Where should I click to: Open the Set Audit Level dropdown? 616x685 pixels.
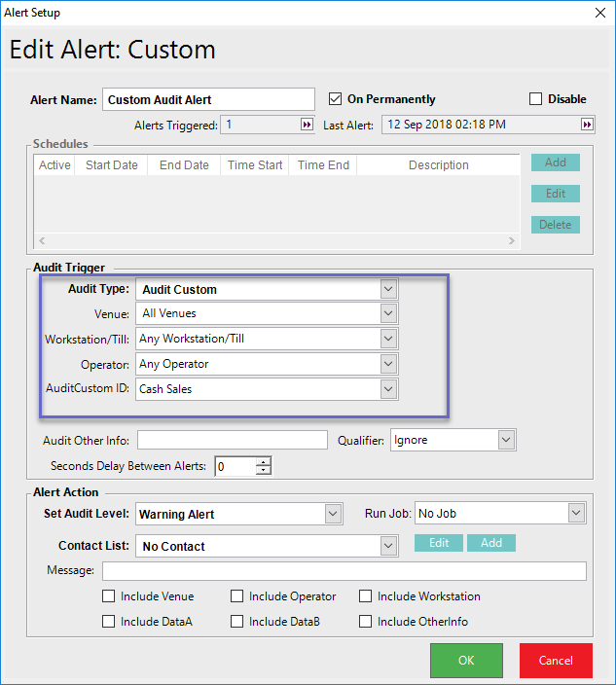pyautogui.click(x=333, y=514)
